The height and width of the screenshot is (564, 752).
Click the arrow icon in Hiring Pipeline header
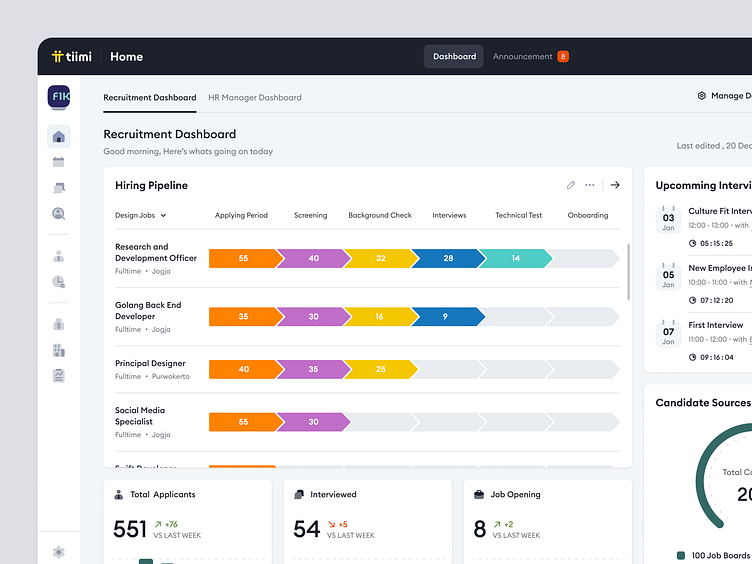tap(615, 185)
